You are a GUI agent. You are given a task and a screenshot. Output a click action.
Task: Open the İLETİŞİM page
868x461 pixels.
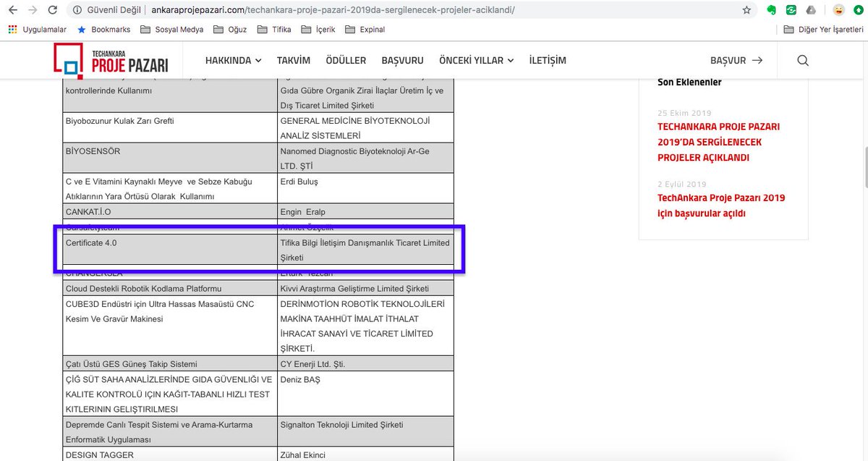[x=548, y=61]
